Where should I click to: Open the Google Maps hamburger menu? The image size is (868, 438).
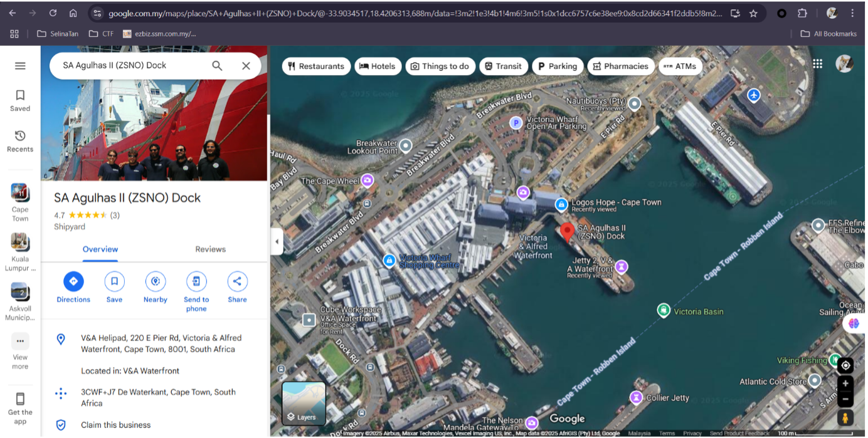(20, 66)
